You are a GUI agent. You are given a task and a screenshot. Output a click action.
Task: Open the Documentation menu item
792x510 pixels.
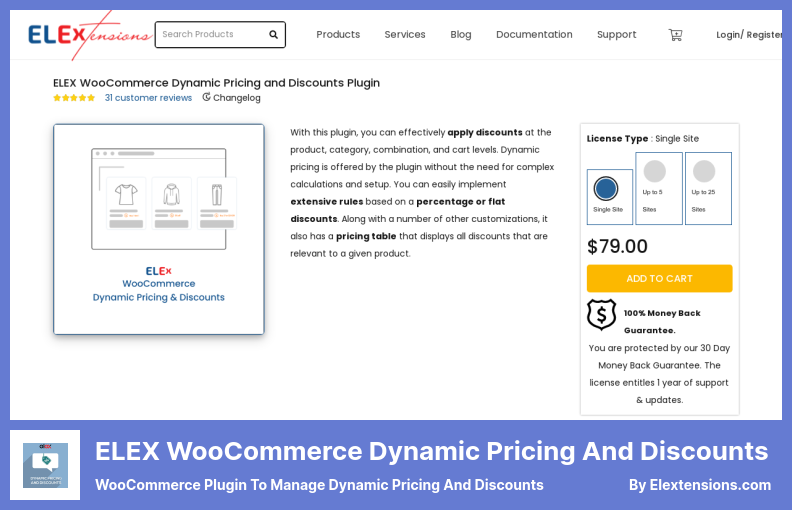(x=534, y=35)
